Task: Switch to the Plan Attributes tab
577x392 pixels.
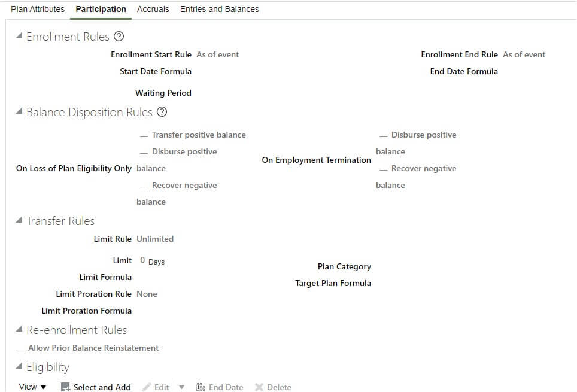Action: pyautogui.click(x=38, y=9)
